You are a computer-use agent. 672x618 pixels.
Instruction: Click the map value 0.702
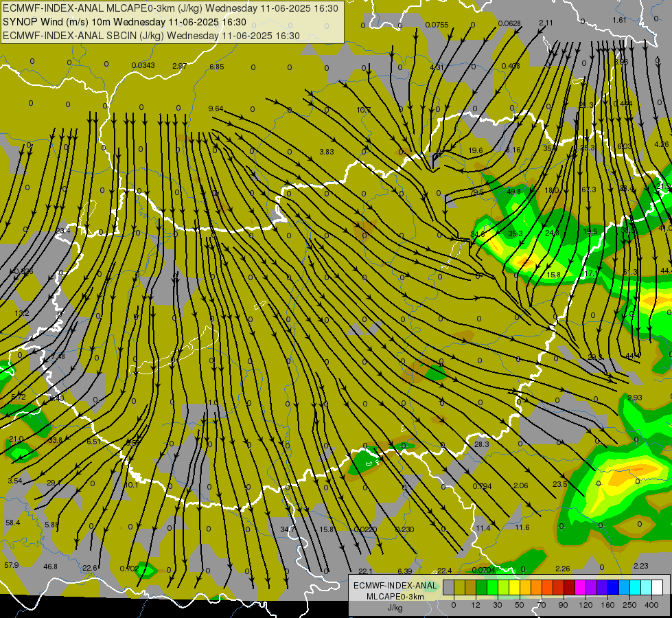tap(130, 569)
